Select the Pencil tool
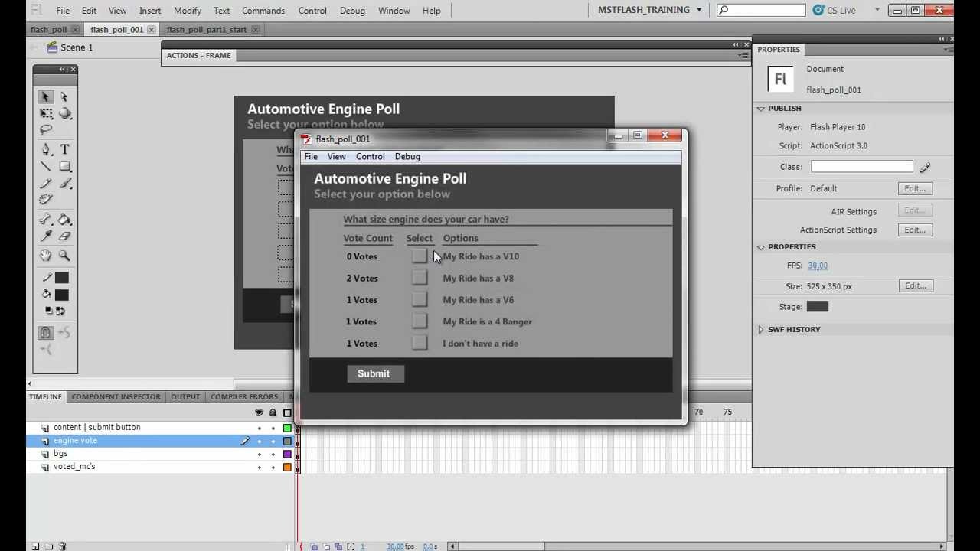 coord(46,183)
